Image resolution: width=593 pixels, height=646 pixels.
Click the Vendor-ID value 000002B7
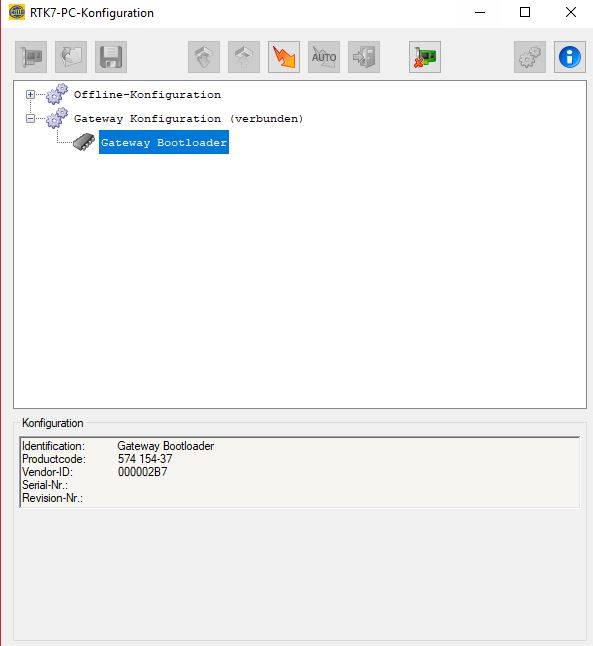pyautogui.click(x=143, y=472)
